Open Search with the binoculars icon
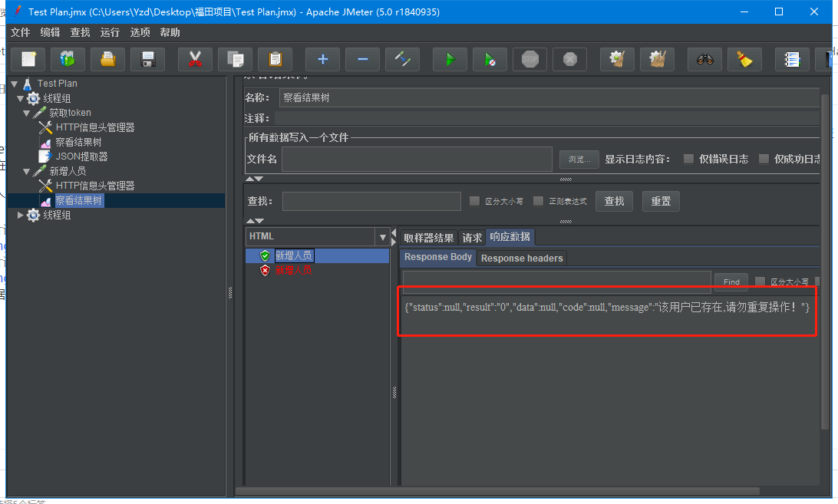This screenshot has height=504, width=838. tap(704, 59)
